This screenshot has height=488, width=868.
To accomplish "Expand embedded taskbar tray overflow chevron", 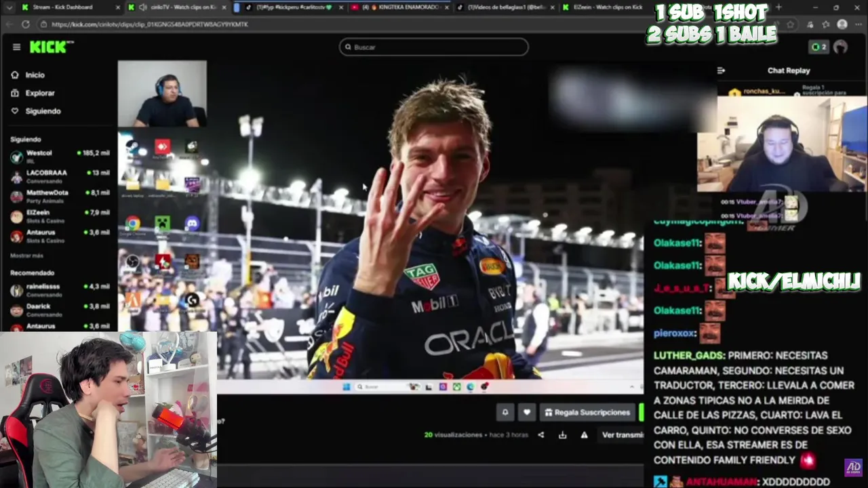I will pos(632,387).
